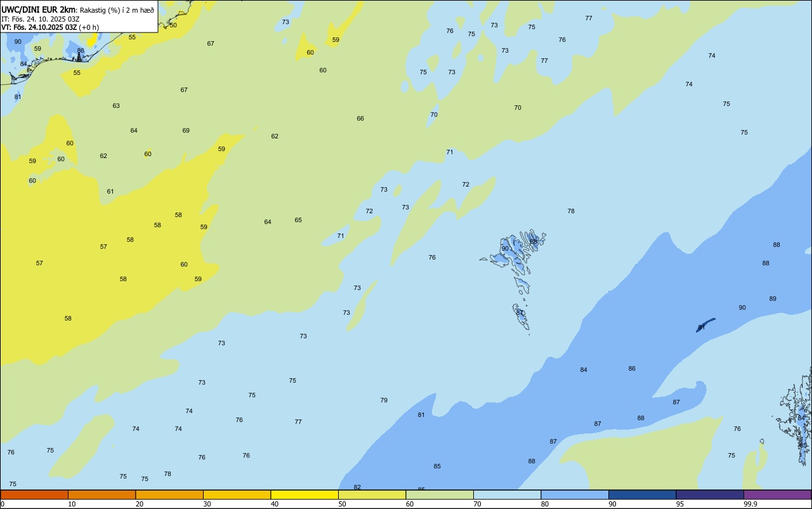The width and height of the screenshot is (812, 509).
Task: Click the 0–10 dark orange legend swatch
Action: tap(34, 494)
